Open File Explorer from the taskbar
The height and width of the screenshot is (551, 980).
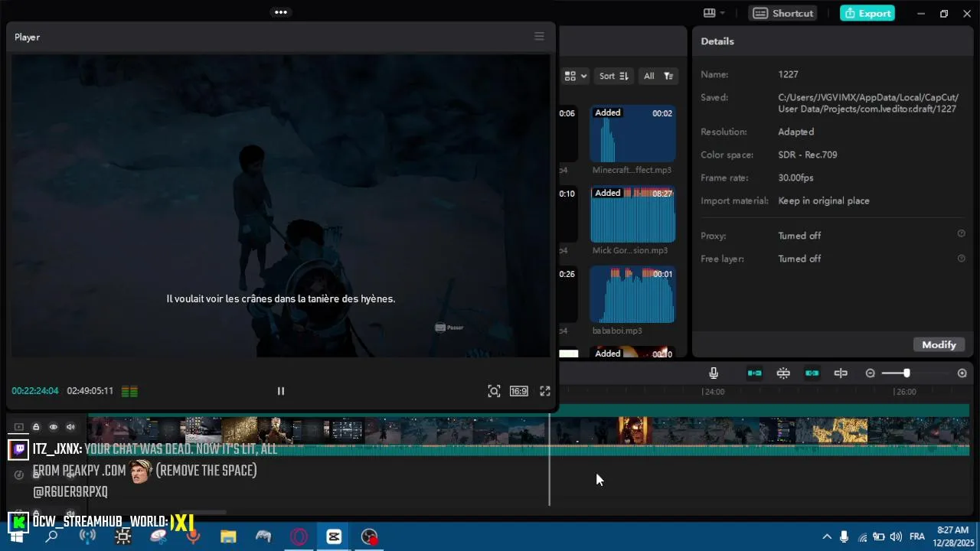(228, 536)
